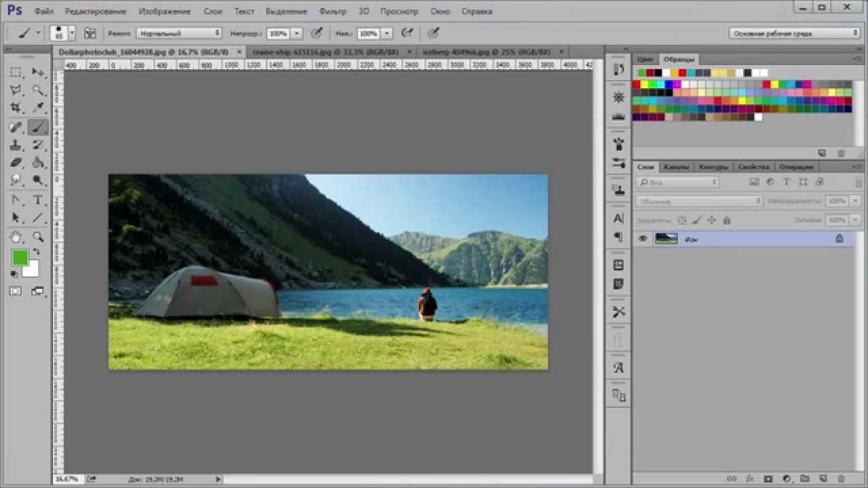This screenshot has width=868, height=488.
Task: Open the flow slider arrow in options bar
Action: click(x=387, y=33)
